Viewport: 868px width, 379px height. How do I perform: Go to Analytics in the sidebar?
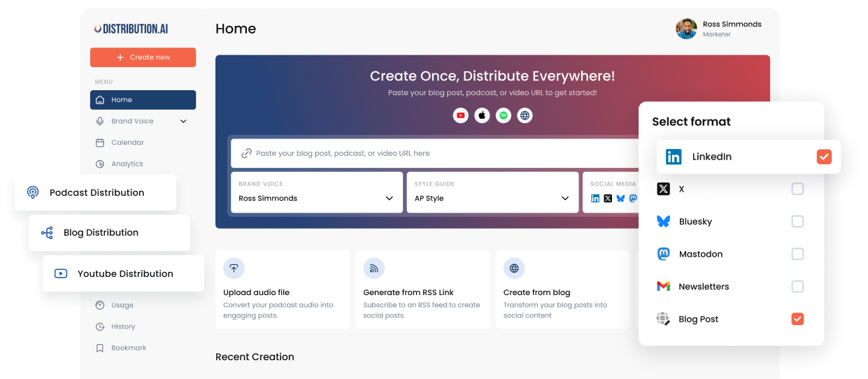[x=127, y=164]
